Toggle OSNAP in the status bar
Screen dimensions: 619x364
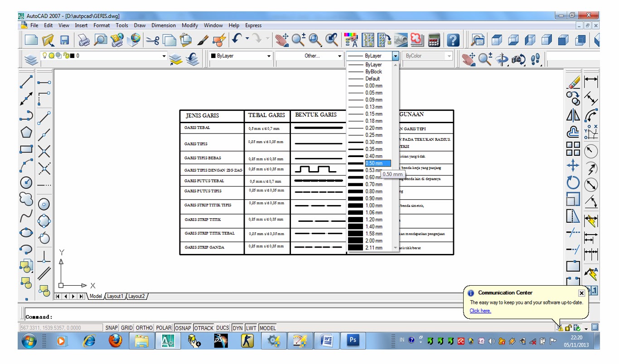pos(183,327)
